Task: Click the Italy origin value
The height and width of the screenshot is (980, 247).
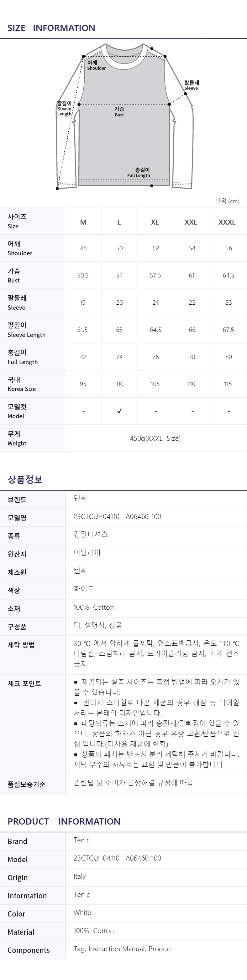Action: pyautogui.click(x=80, y=876)
